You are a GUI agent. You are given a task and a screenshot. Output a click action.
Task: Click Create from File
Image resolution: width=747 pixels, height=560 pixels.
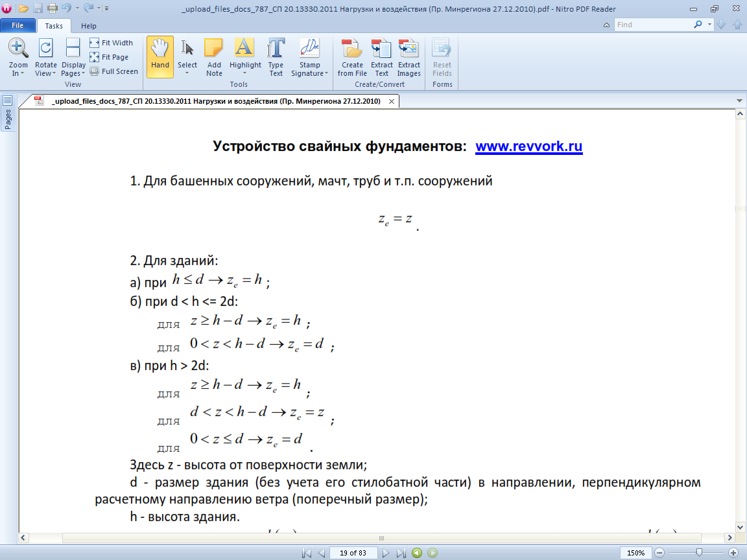coord(352,56)
